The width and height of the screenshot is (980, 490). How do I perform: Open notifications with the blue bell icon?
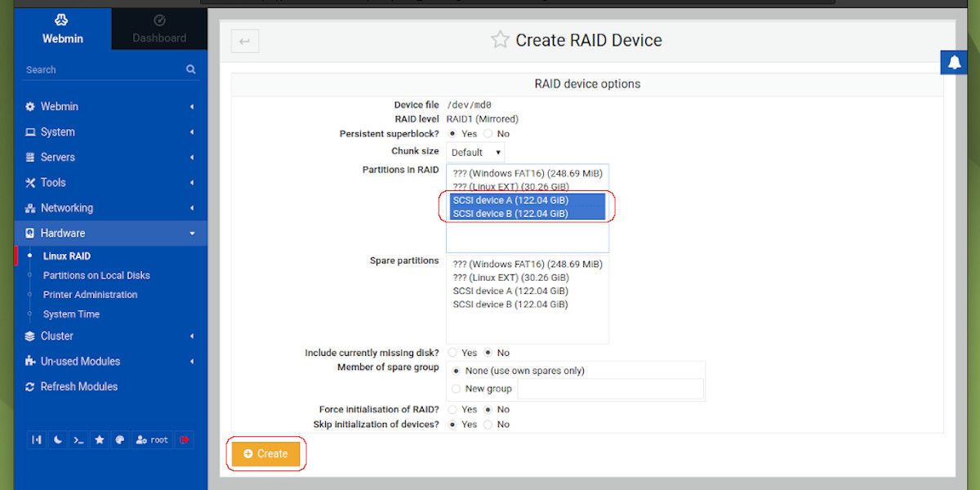tap(953, 62)
